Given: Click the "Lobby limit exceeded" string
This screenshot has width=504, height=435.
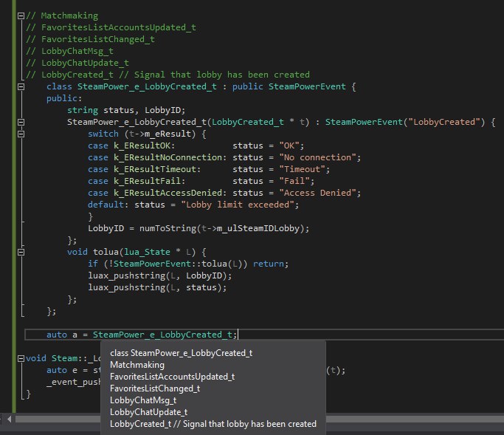Looking at the screenshot, I should coord(238,205).
